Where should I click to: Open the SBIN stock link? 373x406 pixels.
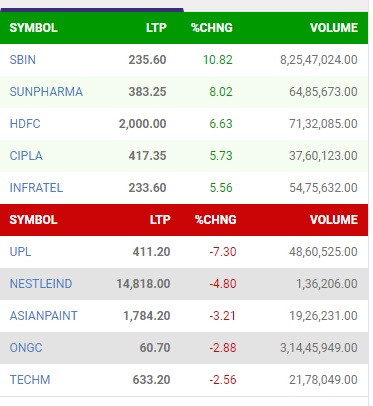pos(22,60)
